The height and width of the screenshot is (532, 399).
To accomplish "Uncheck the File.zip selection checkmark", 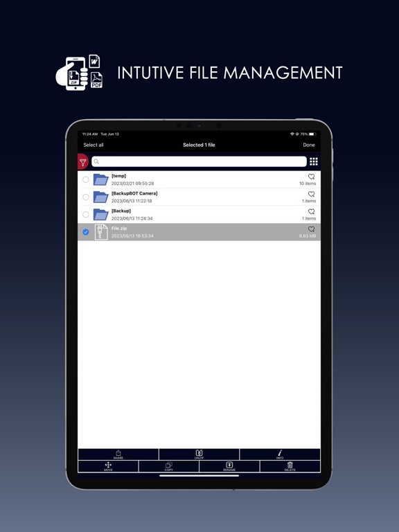I will (x=86, y=232).
